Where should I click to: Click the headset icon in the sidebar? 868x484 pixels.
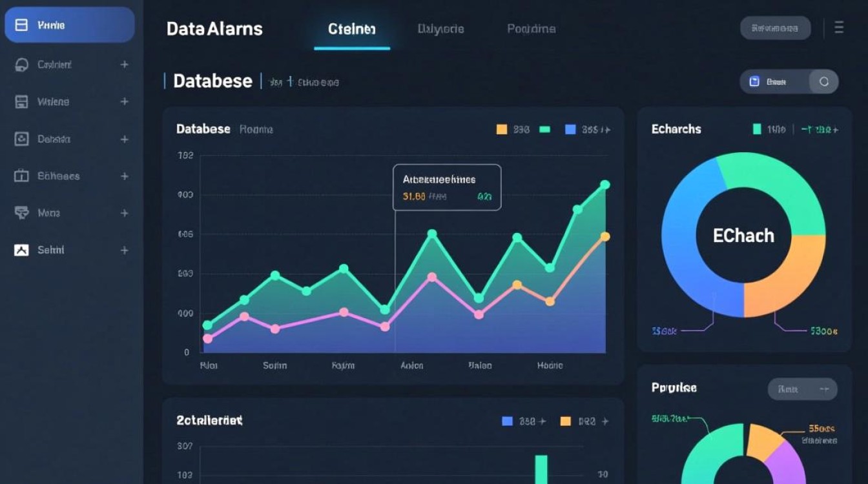21,65
